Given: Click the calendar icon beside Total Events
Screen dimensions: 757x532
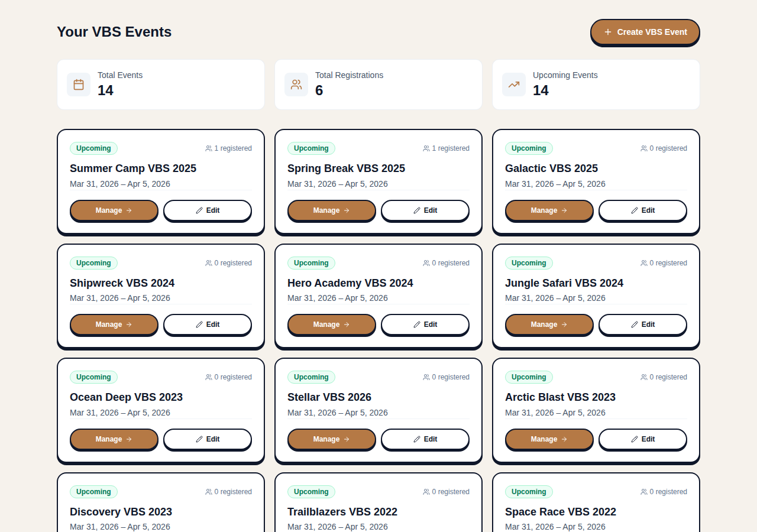Looking at the screenshot, I should tap(78, 84).
